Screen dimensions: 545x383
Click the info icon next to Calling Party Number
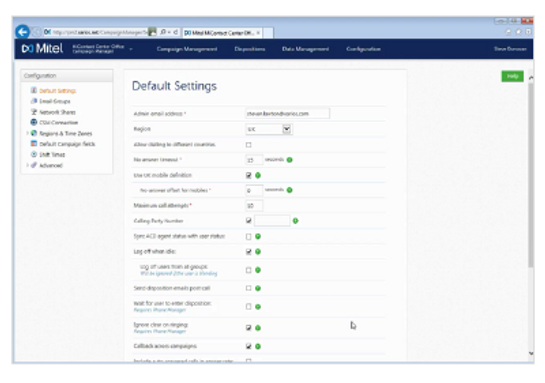295,221
